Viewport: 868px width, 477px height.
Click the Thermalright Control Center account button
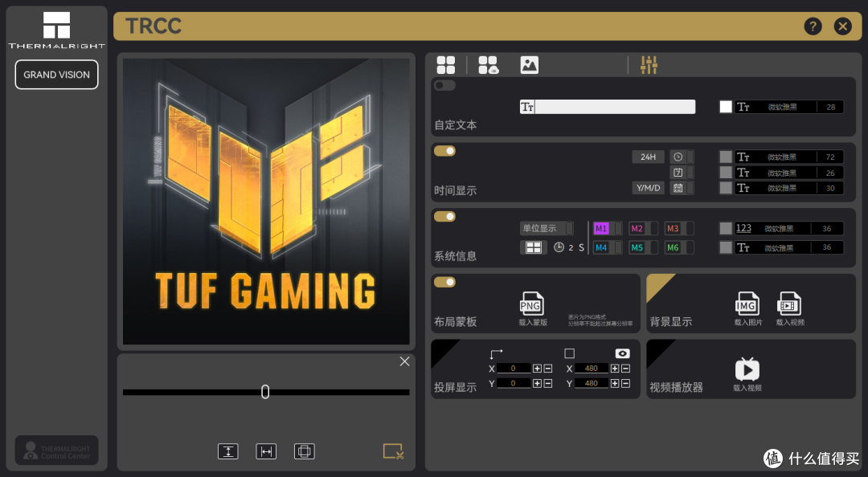(56, 450)
